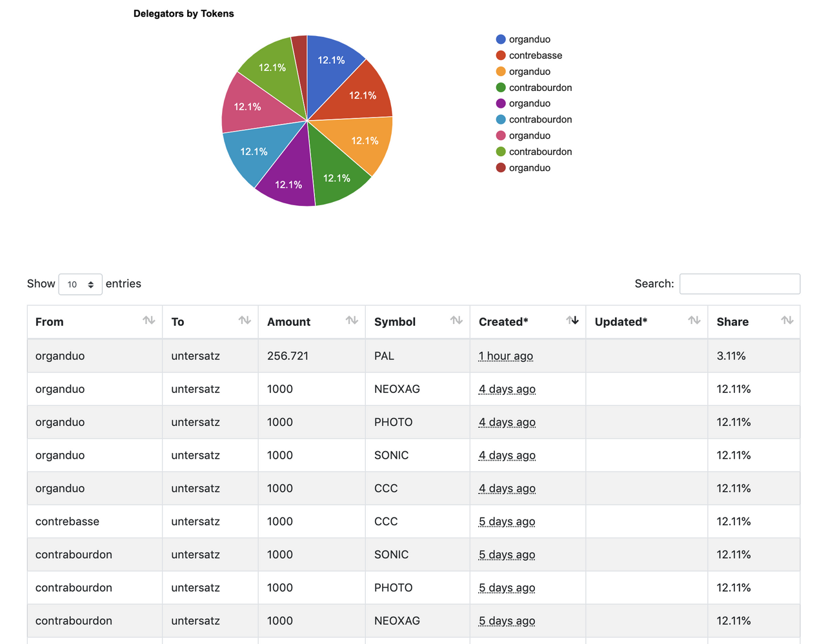Click '4 days ago' in organduo PHOTO row

(x=507, y=422)
